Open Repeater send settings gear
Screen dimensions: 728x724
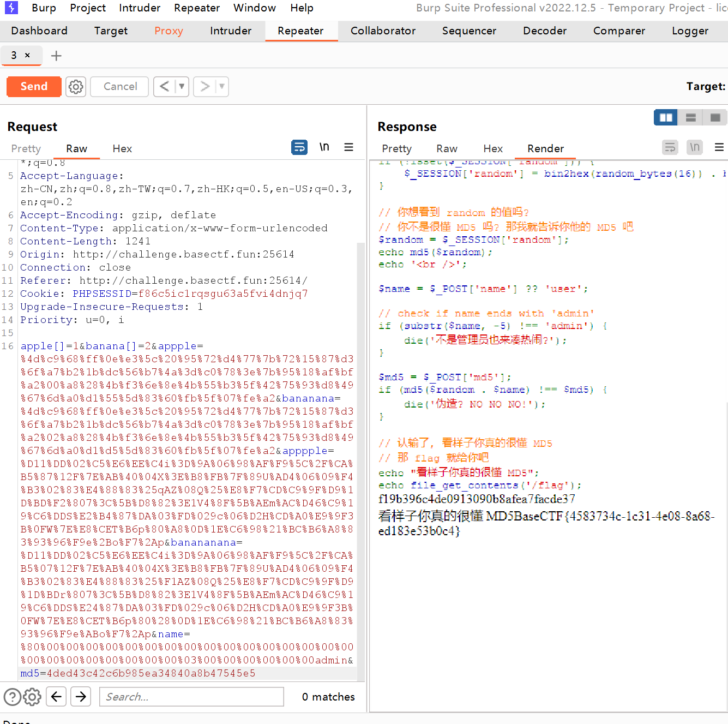pyautogui.click(x=76, y=86)
